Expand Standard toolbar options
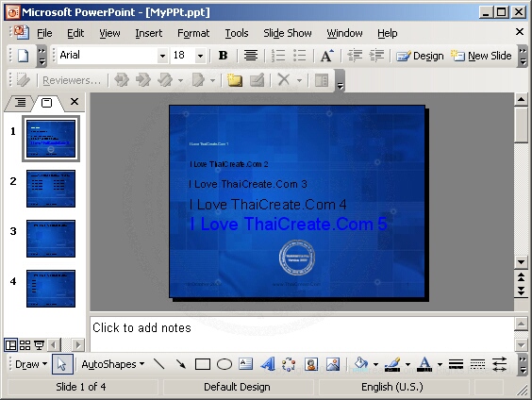This screenshot has width=532, height=400. tap(42, 56)
